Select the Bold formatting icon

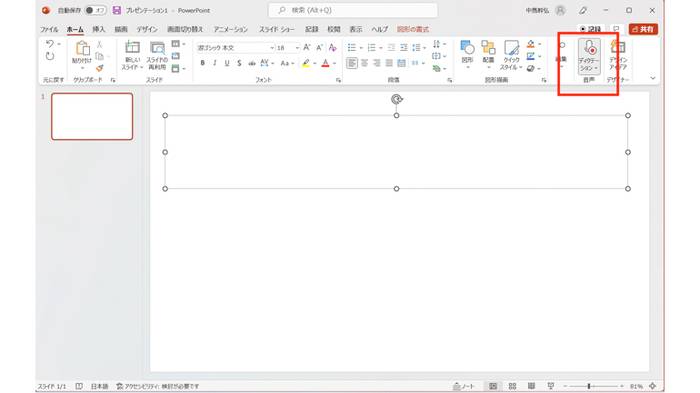[x=203, y=63]
